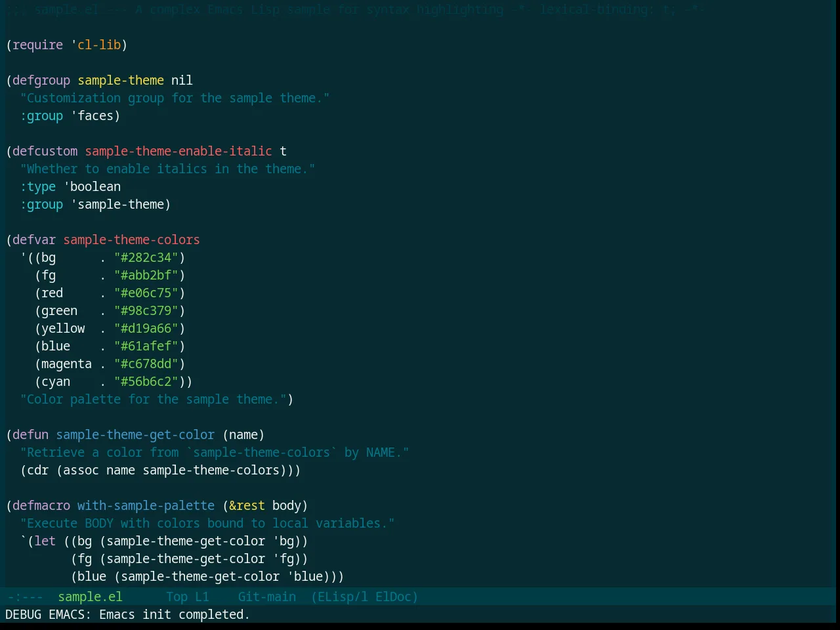Click on 'cdr' in function body
The width and height of the screenshot is (840, 630).
pyautogui.click(x=37, y=470)
